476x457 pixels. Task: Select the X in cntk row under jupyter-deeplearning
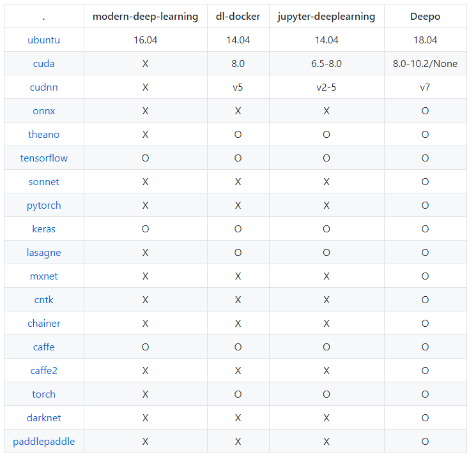[x=326, y=300]
